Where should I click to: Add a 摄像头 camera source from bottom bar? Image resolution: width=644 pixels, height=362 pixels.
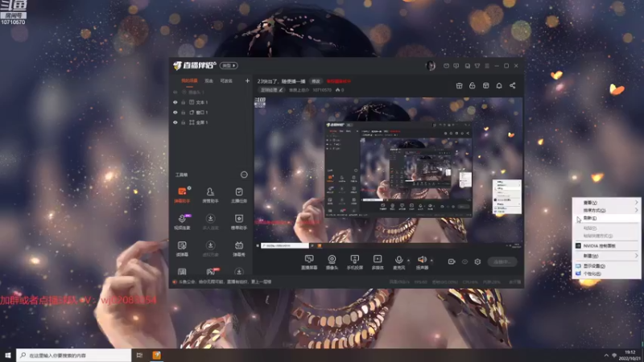(x=332, y=262)
